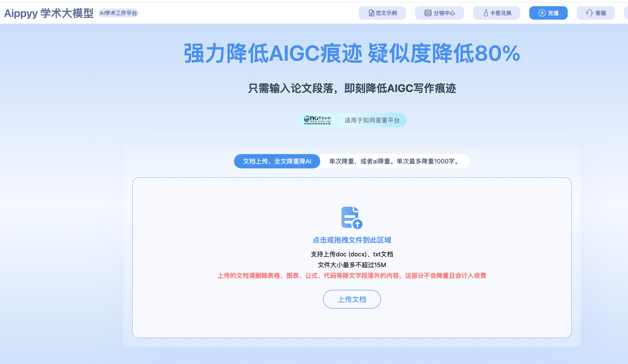Click the document icon beside 范文示例
The width and height of the screenshot is (628, 364).
point(371,13)
